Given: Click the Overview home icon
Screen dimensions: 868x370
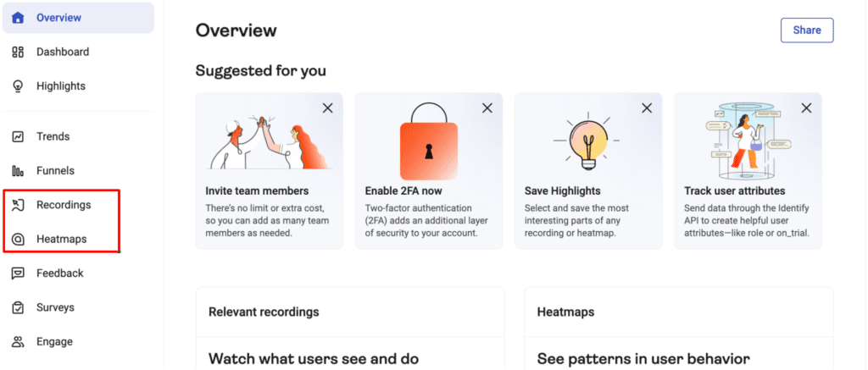Looking at the screenshot, I should 18,18.
